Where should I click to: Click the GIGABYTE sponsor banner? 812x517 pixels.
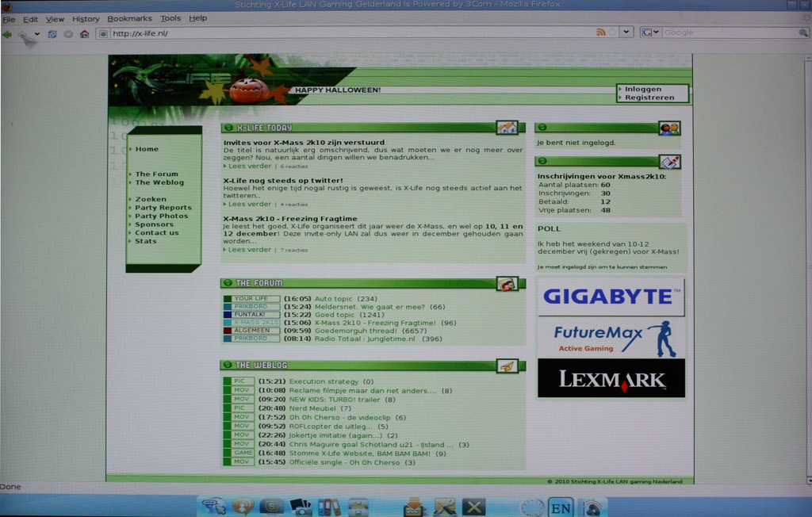tap(611, 297)
